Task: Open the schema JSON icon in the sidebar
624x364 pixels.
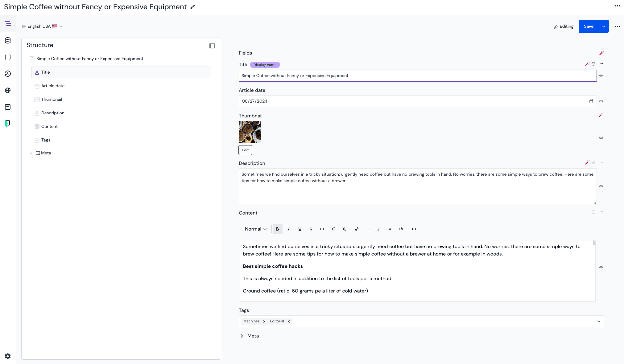Action: tap(8, 57)
